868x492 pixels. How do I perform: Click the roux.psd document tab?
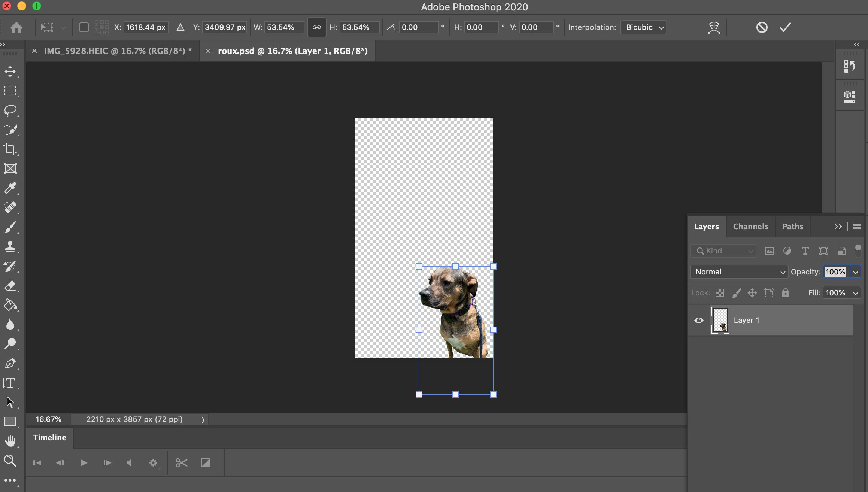(292, 51)
